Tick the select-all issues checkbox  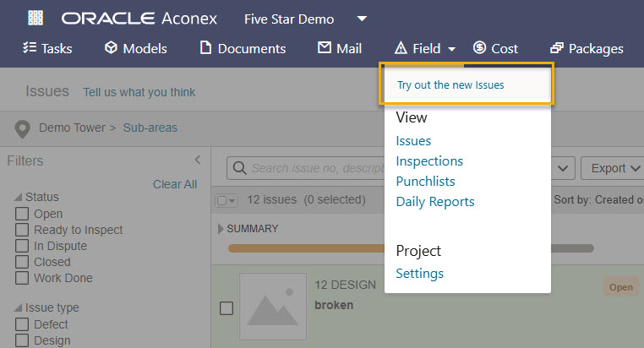coord(221,201)
